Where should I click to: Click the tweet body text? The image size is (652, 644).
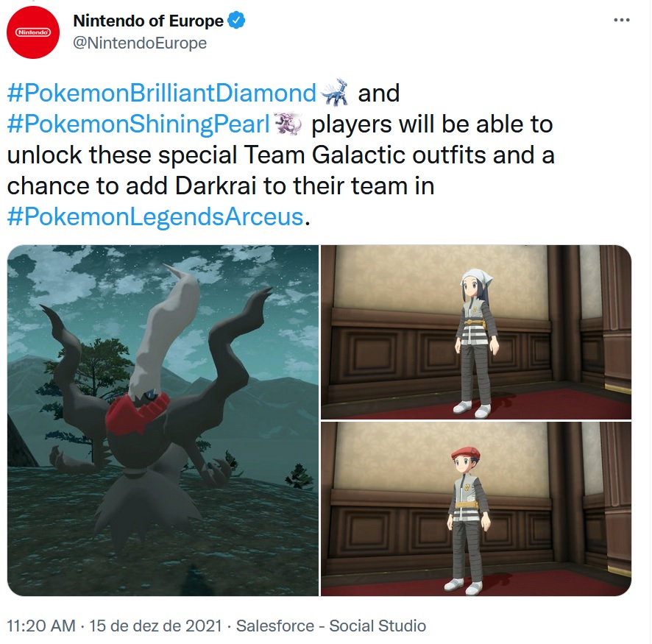pyautogui.click(x=281, y=155)
